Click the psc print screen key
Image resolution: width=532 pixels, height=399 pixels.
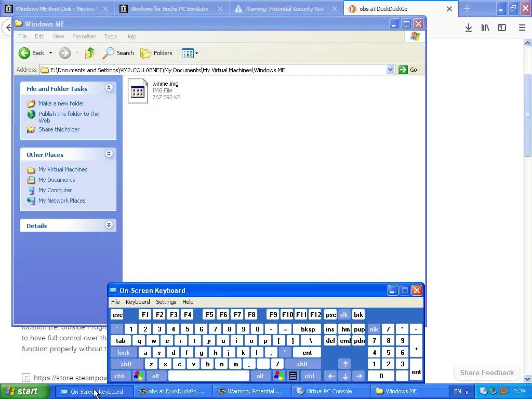coord(331,315)
